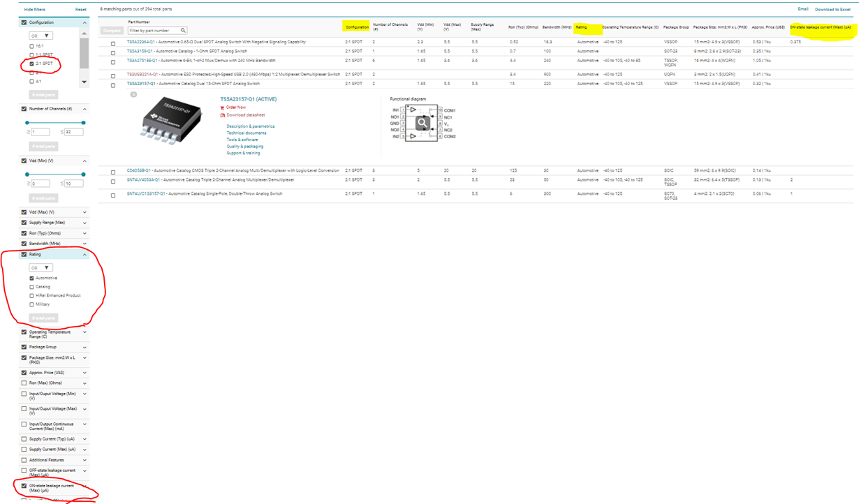Expand the Bandwidth (MHz) filter
Viewport: 859px width, 504px height.
[85, 244]
